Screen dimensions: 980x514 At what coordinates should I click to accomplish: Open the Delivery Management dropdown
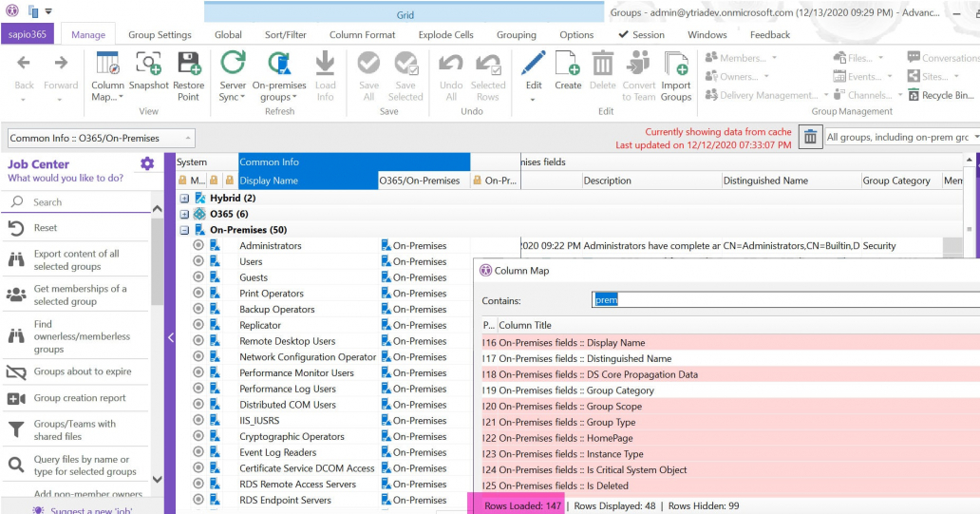click(x=766, y=95)
